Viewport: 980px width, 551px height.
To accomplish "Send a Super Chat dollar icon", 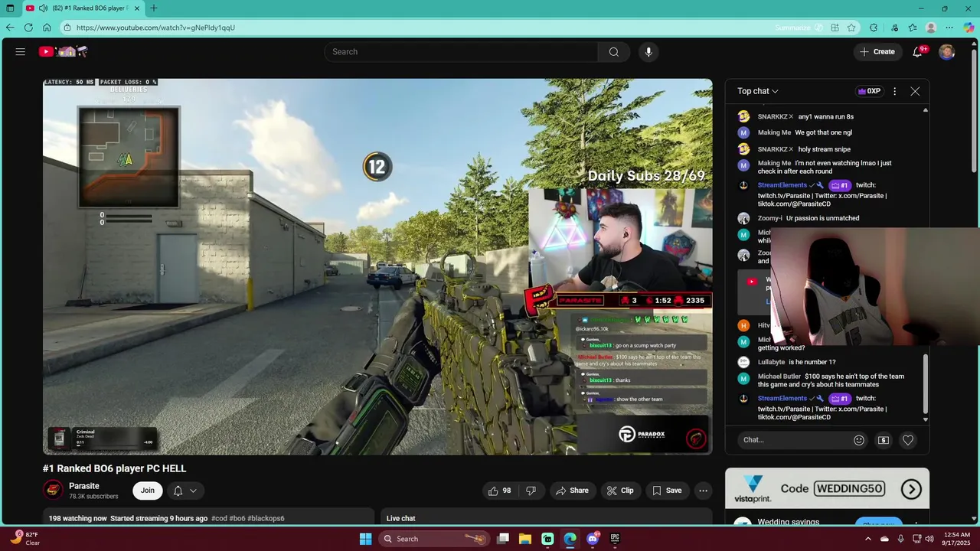I will [884, 440].
